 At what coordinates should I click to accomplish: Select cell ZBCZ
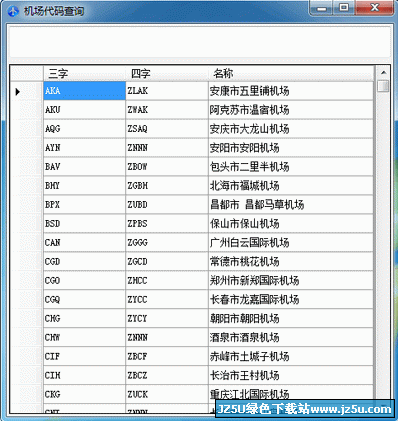point(167,376)
